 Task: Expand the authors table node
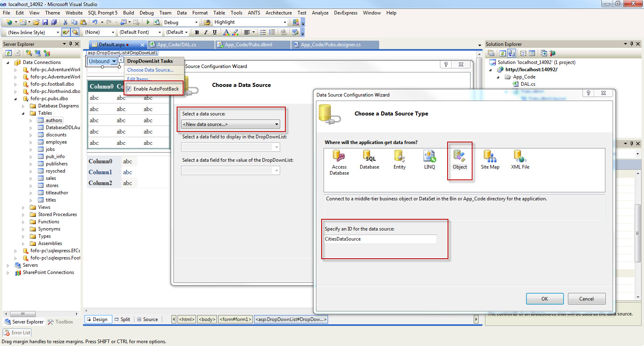click(31, 120)
